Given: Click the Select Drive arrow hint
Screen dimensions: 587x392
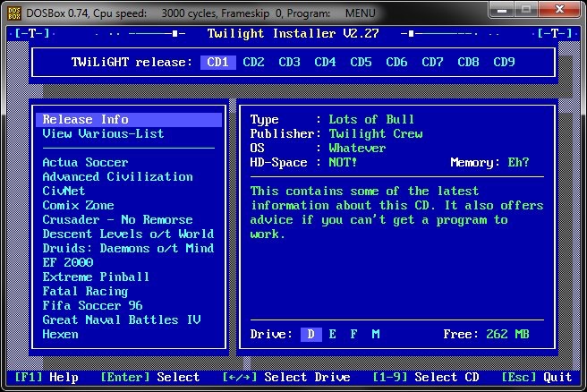Looking at the screenshot, I should (x=286, y=378).
